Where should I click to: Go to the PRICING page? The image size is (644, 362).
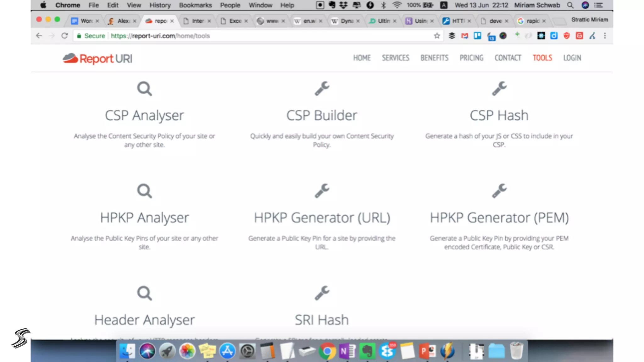(471, 58)
